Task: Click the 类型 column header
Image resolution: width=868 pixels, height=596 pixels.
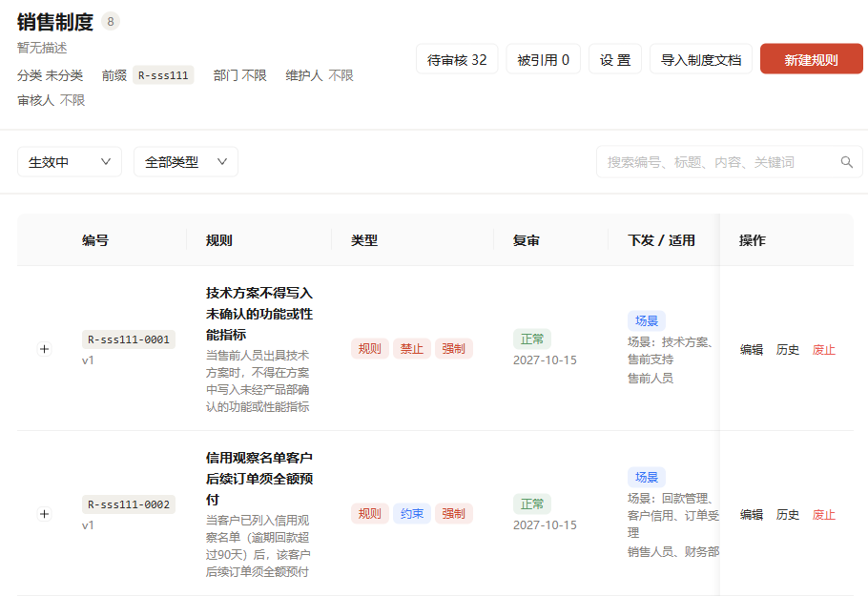Action: [364, 240]
